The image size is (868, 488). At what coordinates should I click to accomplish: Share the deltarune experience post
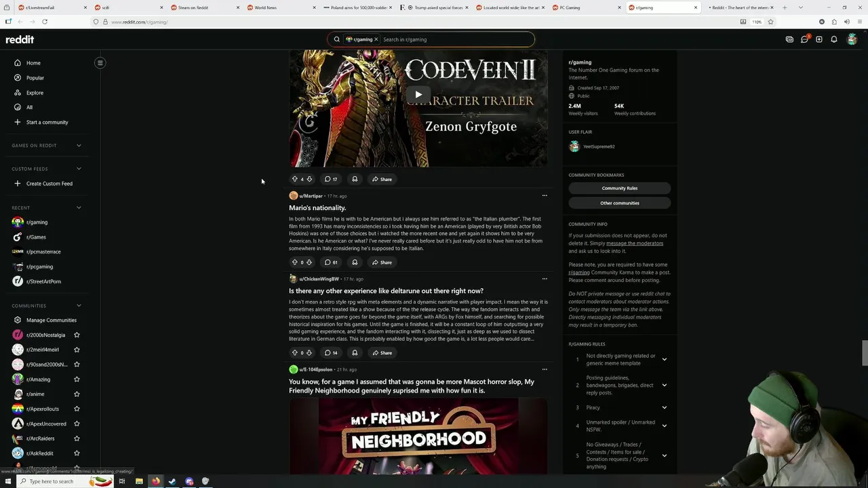pos(382,352)
